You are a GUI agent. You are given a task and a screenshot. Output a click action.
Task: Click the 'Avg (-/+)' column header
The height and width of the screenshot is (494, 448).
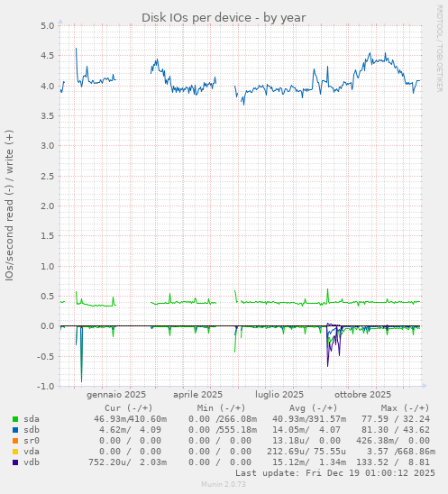tap(314, 408)
